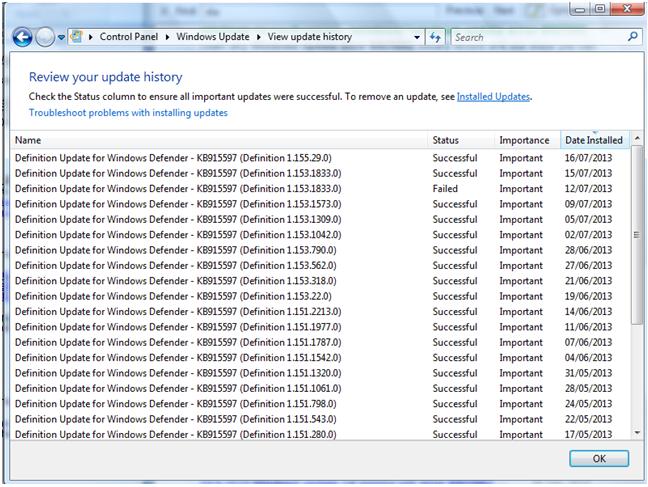Click the 28/06/2013 date cell
648x487 pixels.
(x=588, y=250)
